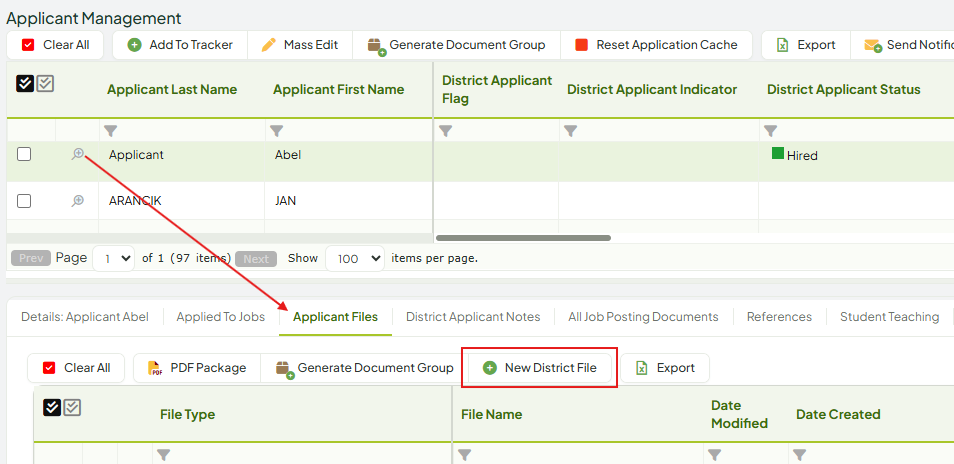The width and height of the screenshot is (954, 464).
Task: Click filter icon under Applicant Last Name
Action: point(110,131)
